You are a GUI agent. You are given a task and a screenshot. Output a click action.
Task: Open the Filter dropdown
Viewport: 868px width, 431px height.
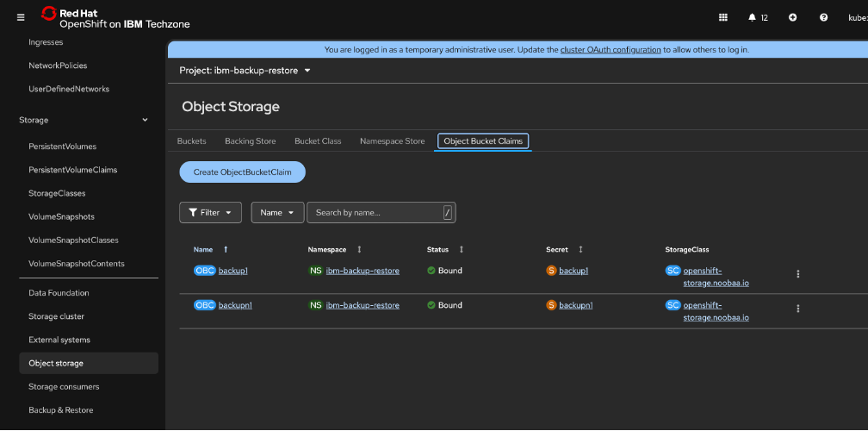tap(211, 212)
